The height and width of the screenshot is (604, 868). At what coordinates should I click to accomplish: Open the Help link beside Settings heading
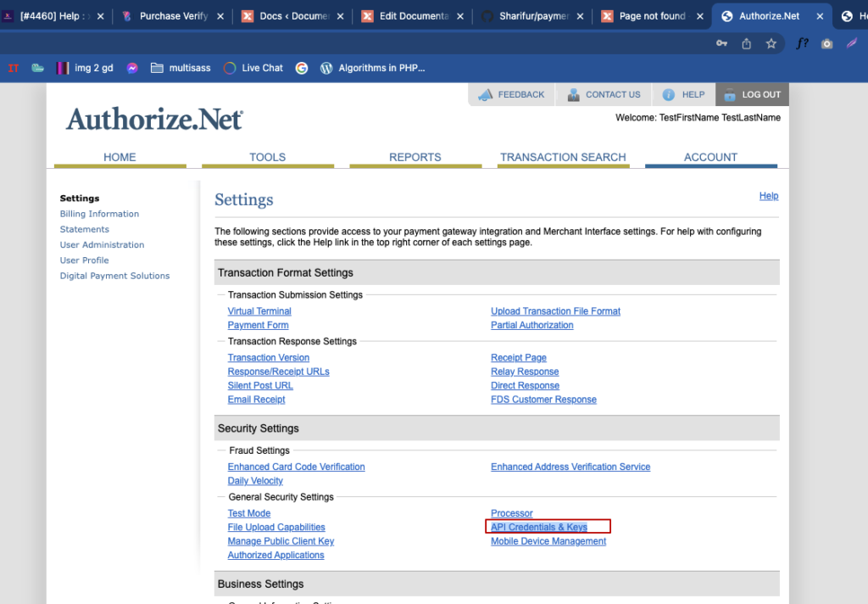tap(768, 196)
